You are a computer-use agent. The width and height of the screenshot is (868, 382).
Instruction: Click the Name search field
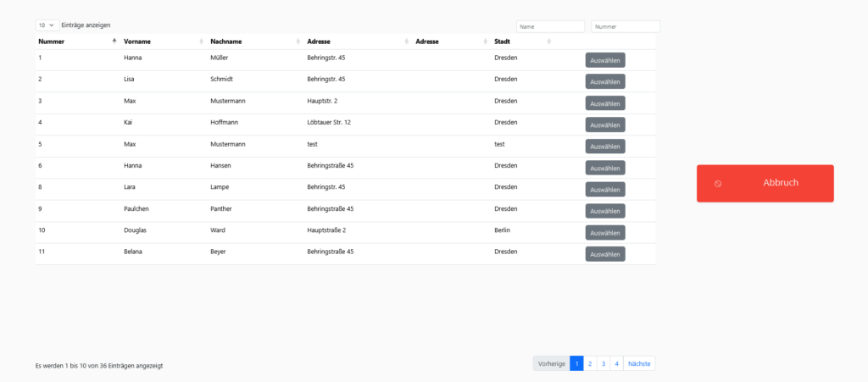click(550, 26)
